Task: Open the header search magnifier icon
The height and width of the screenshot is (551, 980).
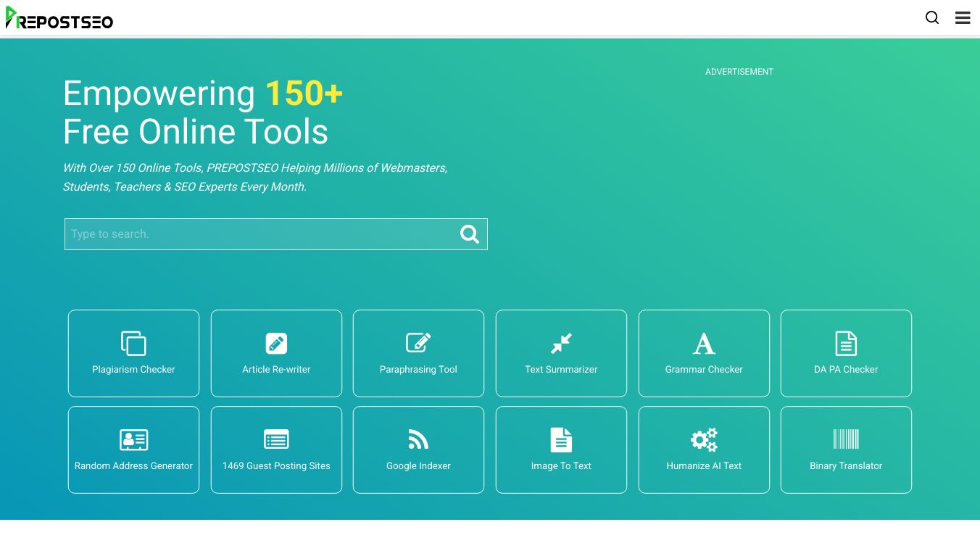Action: (932, 17)
